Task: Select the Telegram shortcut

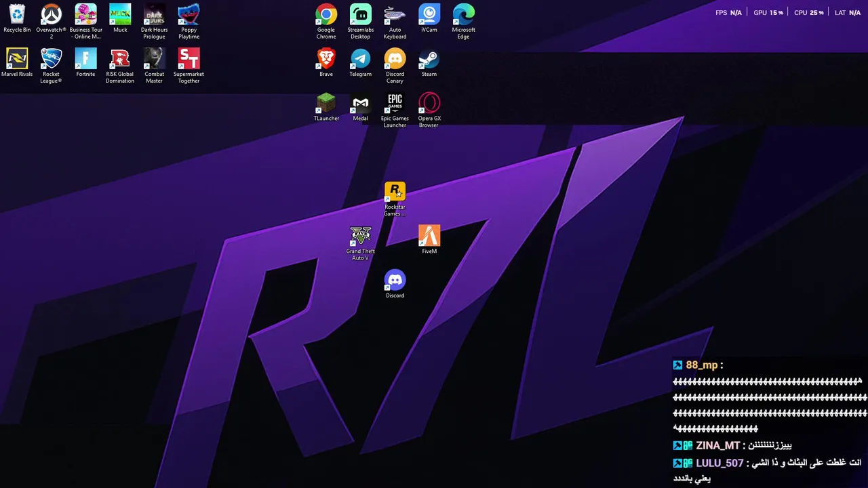Action: pos(360,63)
